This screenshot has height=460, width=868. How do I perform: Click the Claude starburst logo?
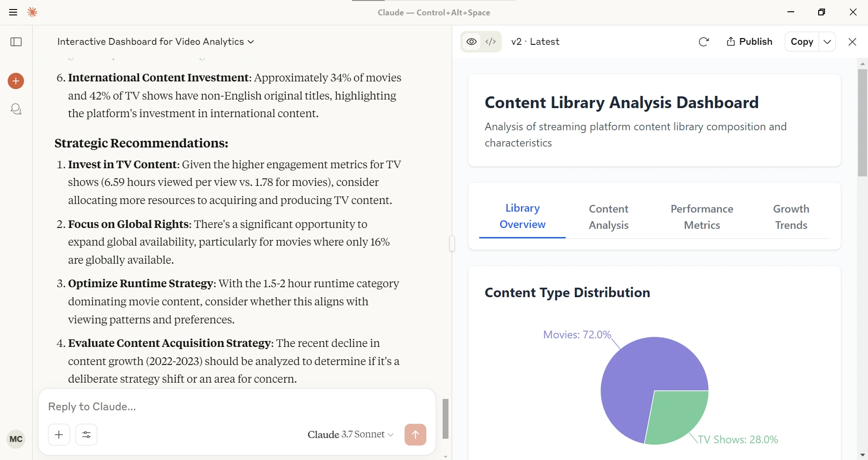coord(32,12)
